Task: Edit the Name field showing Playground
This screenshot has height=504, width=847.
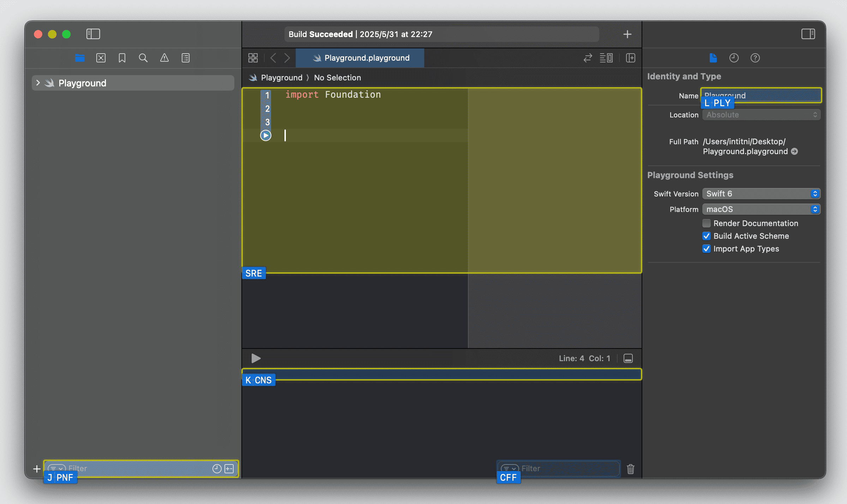Action: [x=761, y=95]
